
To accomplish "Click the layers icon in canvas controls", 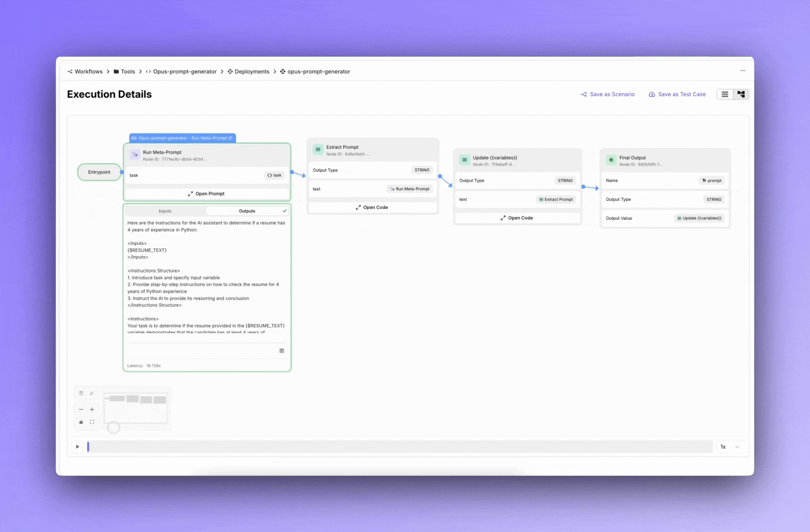I will coord(81,393).
